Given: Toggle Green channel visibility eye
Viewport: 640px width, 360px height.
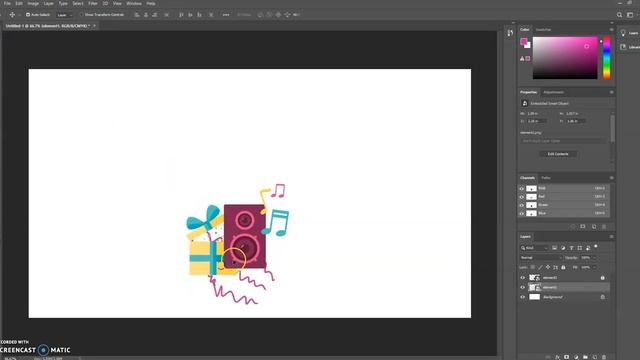Looking at the screenshot, I should pos(522,205).
